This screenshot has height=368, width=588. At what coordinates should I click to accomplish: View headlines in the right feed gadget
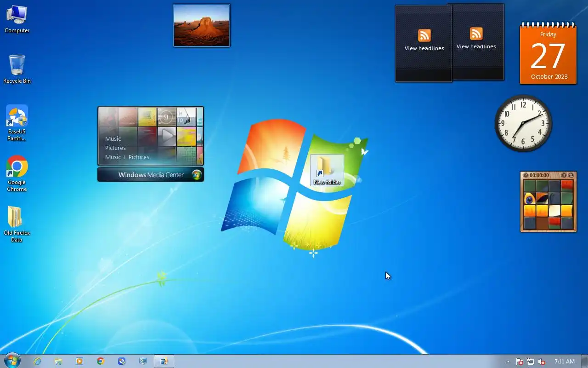tap(476, 46)
